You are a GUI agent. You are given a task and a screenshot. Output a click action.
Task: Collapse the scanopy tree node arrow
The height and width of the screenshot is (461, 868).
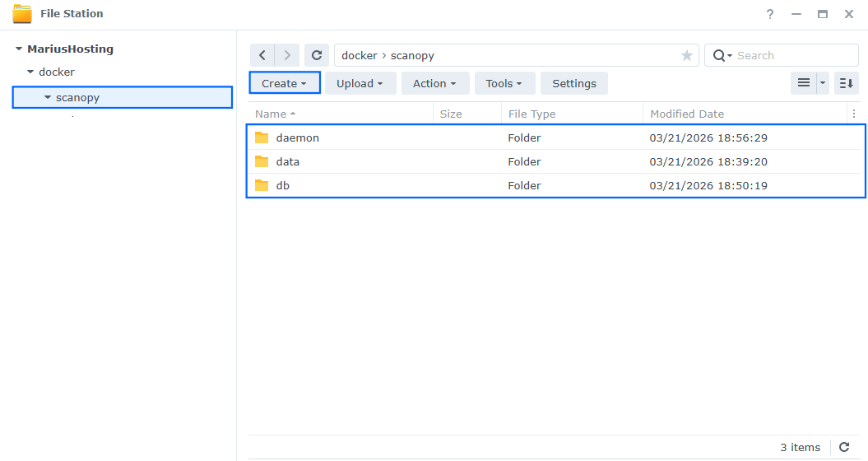[48, 97]
